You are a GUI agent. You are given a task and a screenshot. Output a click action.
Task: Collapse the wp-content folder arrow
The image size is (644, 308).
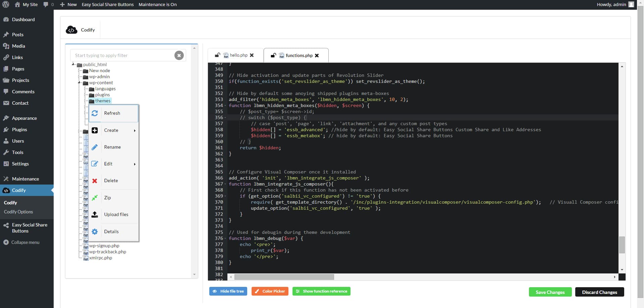click(x=80, y=83)
